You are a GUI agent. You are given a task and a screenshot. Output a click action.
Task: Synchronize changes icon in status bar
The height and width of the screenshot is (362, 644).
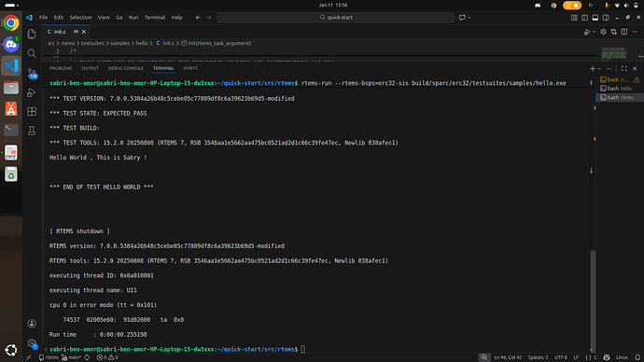(87, 357)
